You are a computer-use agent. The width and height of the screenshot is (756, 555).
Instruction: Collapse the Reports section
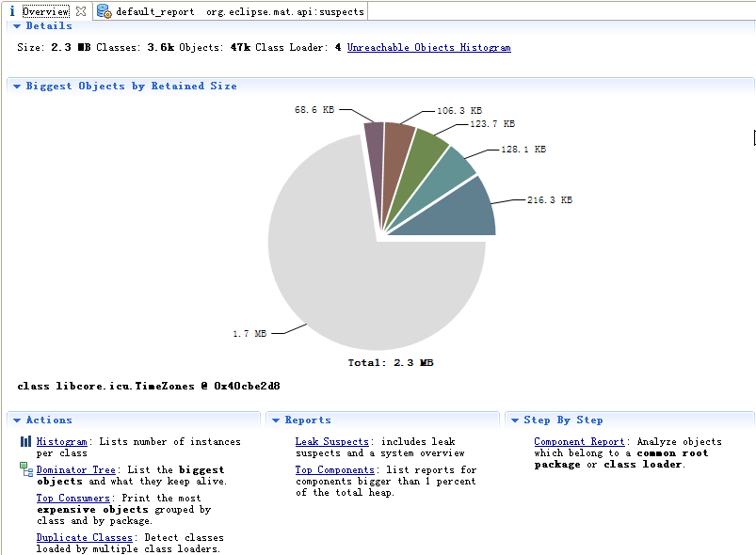[276, 420]
